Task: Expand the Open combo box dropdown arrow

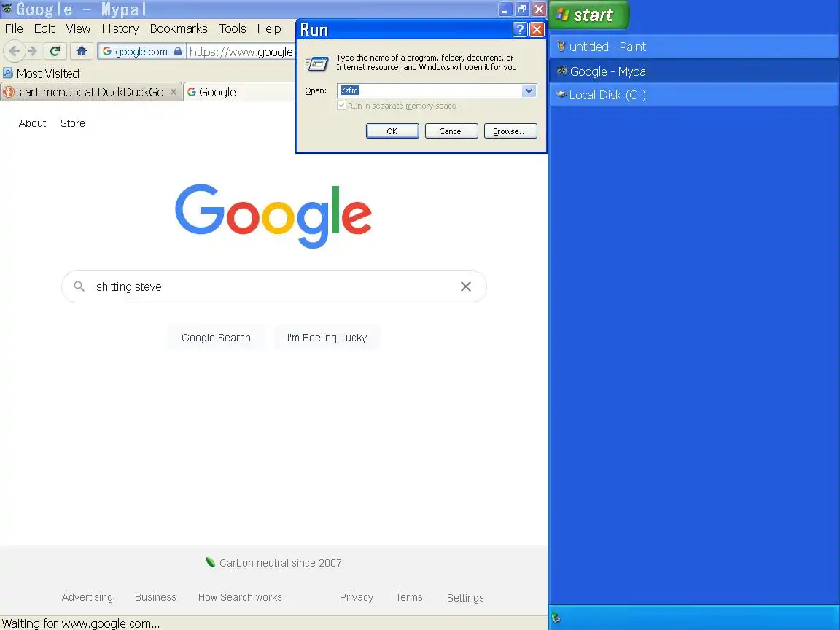Action: tap(529, 90)
